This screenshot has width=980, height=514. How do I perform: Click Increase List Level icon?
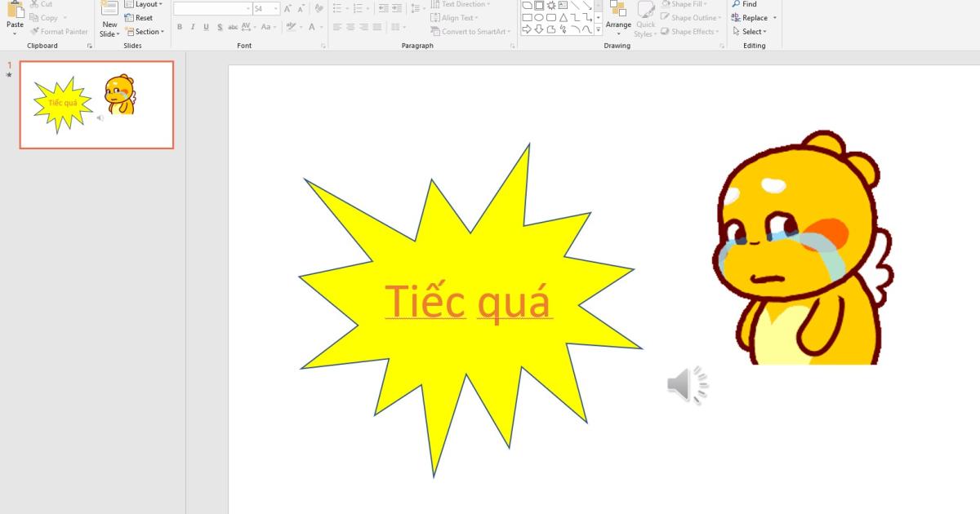point(396,8)
